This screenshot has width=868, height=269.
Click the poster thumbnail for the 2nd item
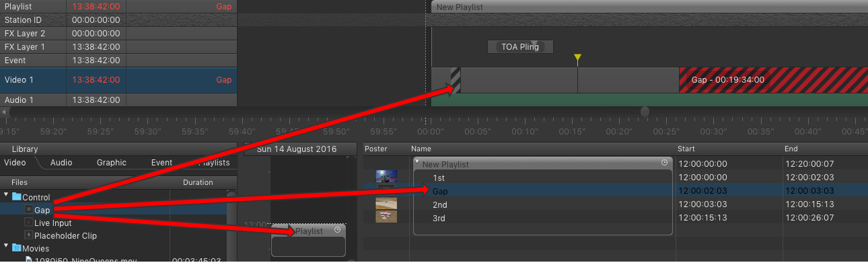coord(386,203)
